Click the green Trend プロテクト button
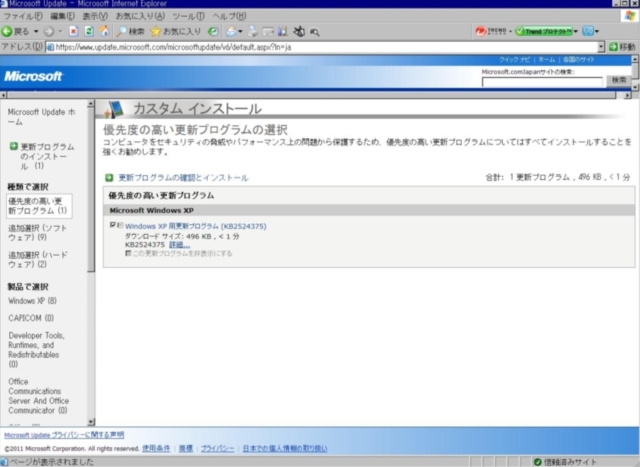The image size is (640, 467). pos(544,31)
